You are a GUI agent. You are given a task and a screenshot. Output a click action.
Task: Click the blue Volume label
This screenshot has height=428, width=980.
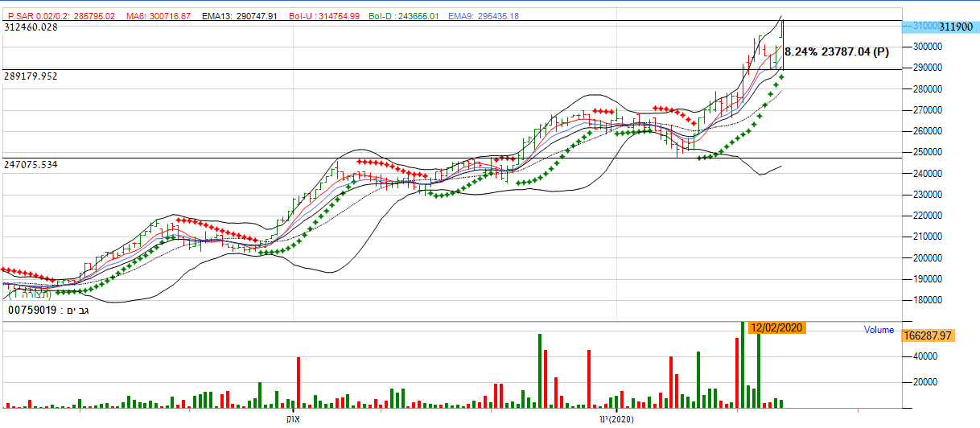(x=879, y=330)
